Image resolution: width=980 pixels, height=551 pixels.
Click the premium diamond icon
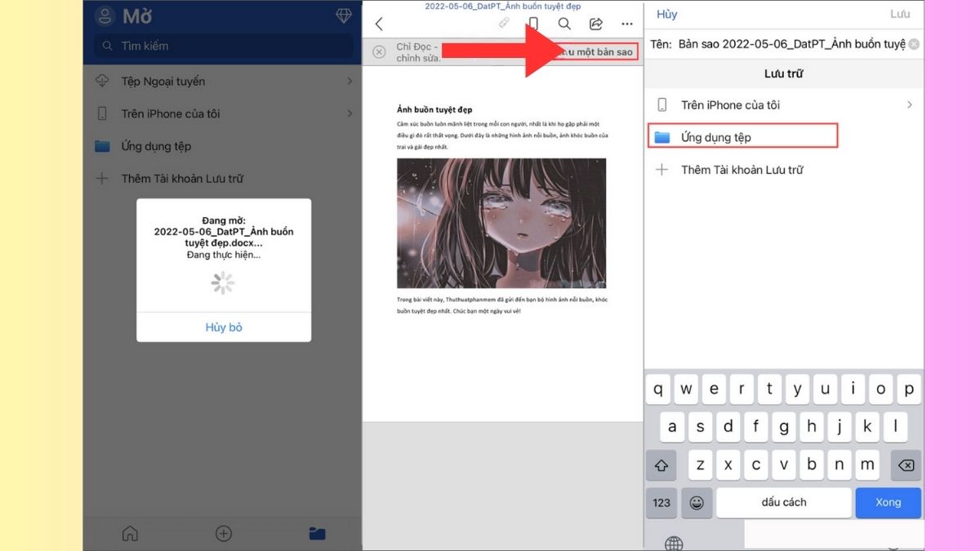point(344,16)
